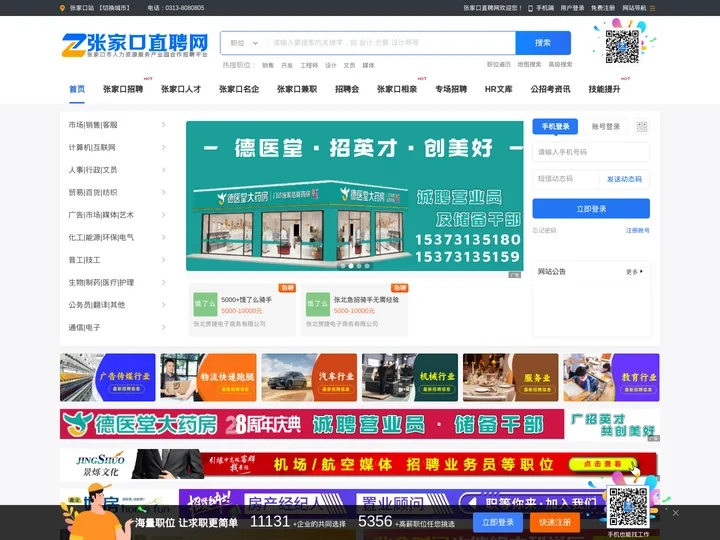Expand the 计算机|互联网 category
The image size is (720, 540).
(117, 147)
